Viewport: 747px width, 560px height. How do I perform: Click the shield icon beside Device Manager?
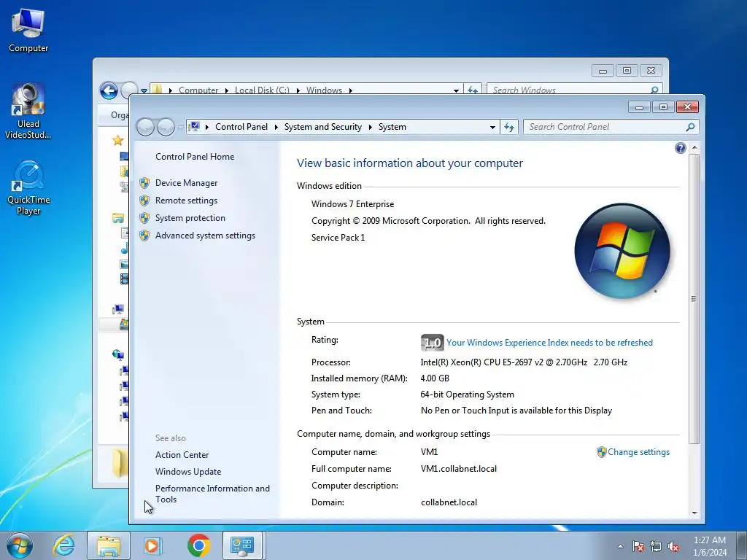click(x=144, y=183)
